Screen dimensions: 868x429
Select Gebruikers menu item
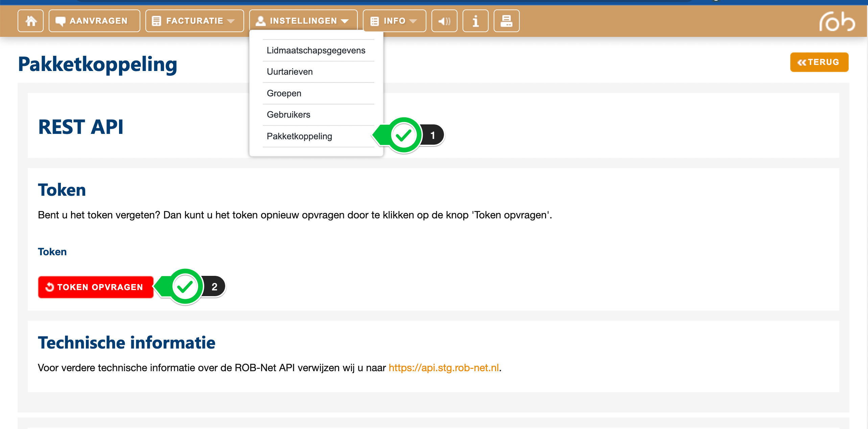coord(288,115)
